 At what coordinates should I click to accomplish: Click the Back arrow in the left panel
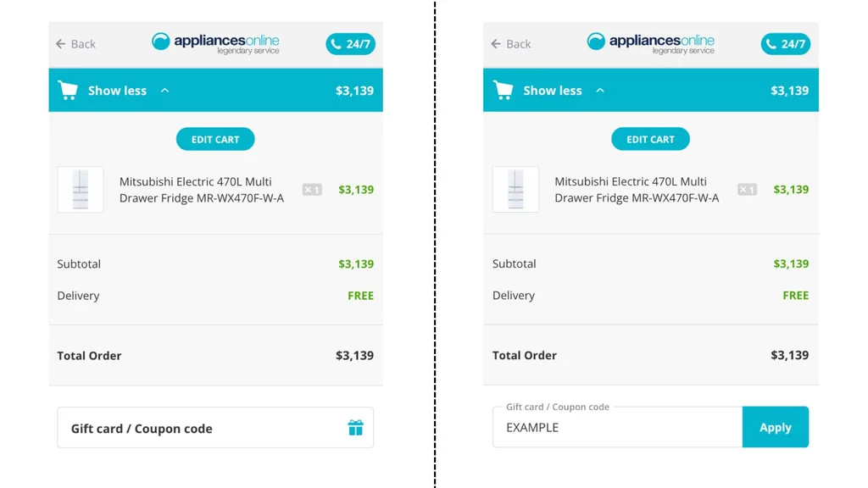coord(61,44)
